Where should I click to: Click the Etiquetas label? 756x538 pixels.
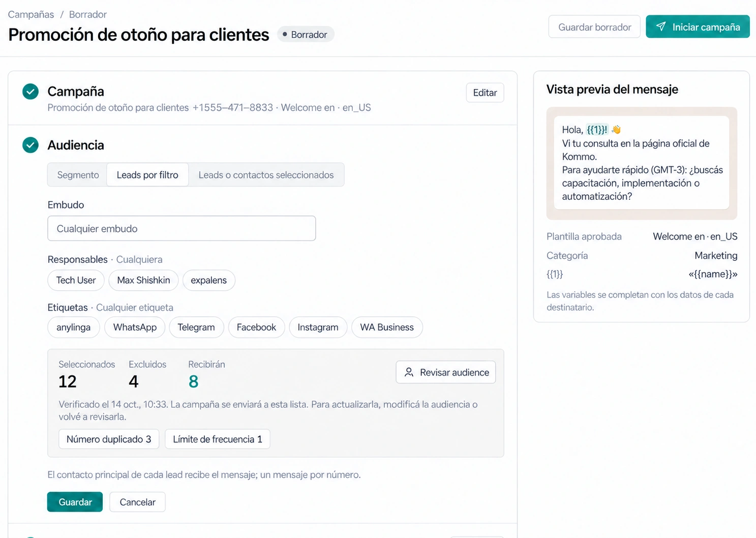pyautogui.click(x=68, y=307)
